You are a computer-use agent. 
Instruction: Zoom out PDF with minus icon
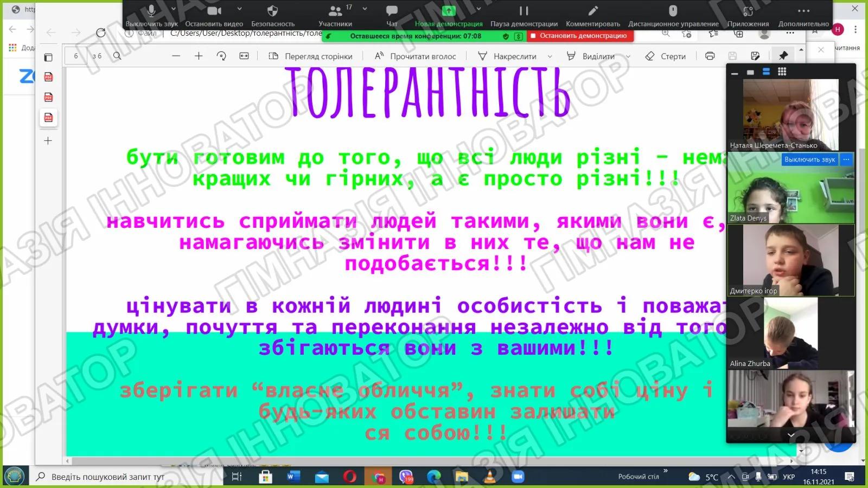pos(176,56)
